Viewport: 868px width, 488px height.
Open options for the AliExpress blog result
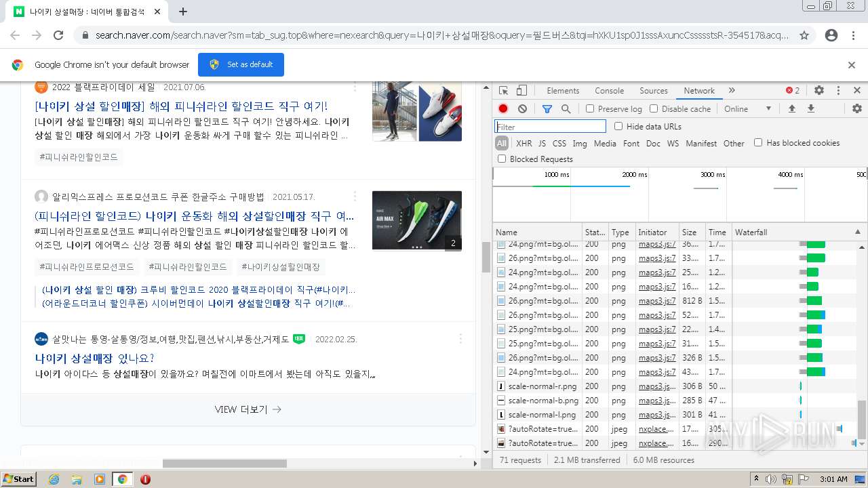click(355, 197)
